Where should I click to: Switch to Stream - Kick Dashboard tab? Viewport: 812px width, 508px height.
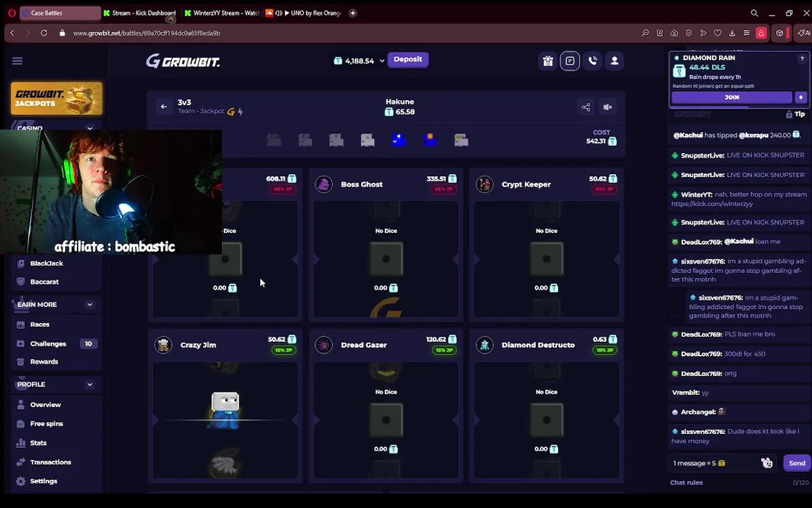pyautogui.click(x=140, y=13)
